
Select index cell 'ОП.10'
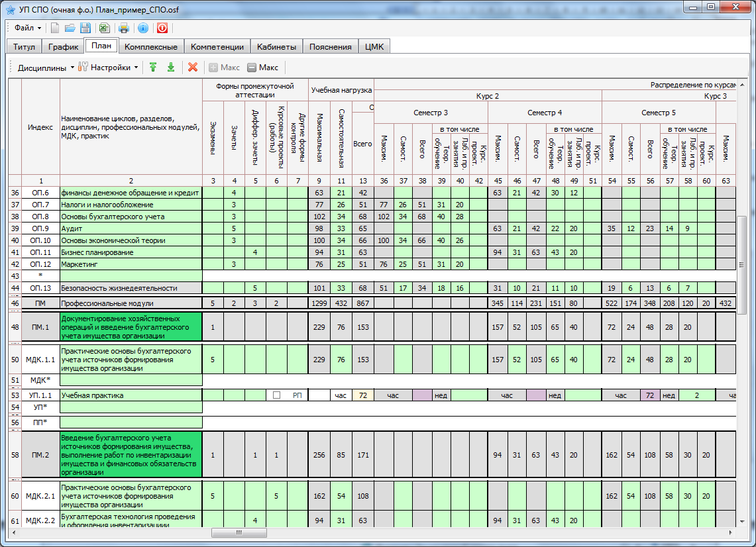point(40,240)
